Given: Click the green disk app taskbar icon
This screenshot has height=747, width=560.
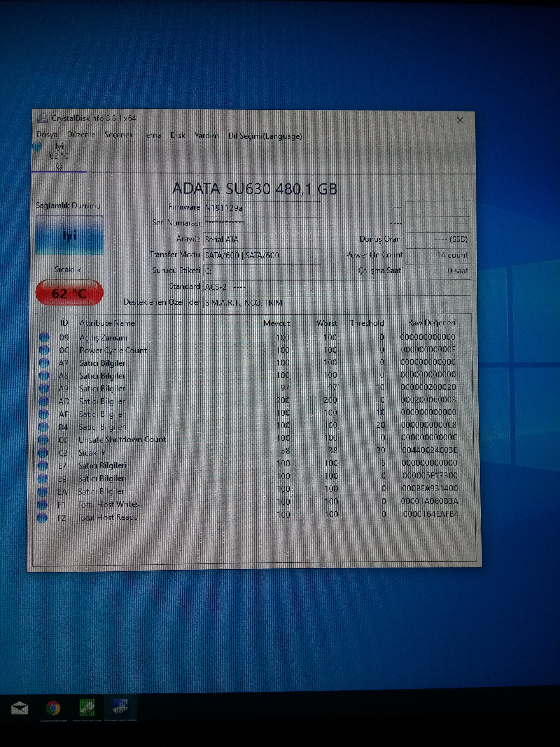Looking at the screenshot, I should pos(87,708).
